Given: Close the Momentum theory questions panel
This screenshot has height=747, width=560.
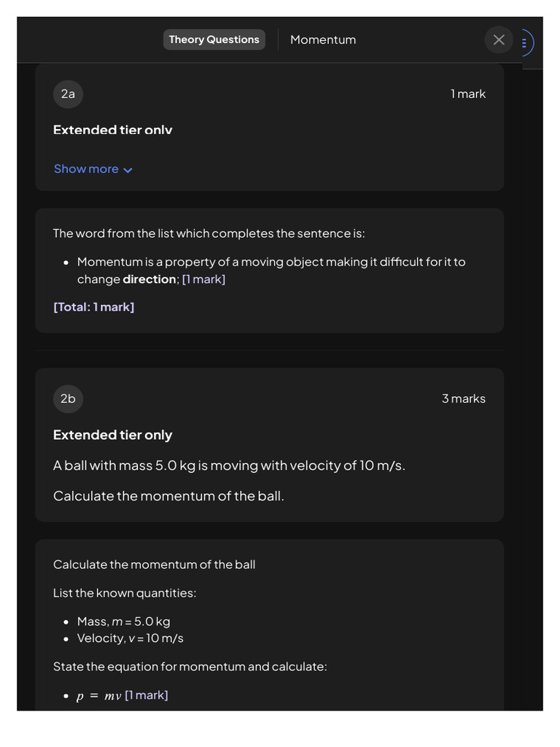Looking at the screenshot, I should pyautogui.click(x=499, y=40).
